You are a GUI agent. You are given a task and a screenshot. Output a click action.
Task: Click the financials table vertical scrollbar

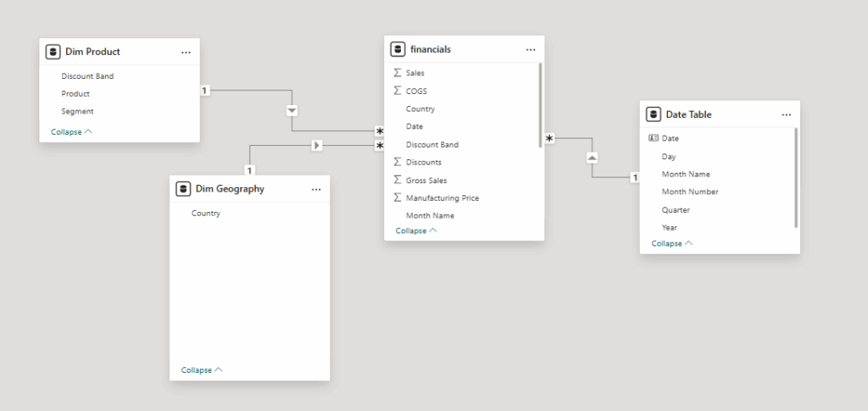tap(540, 106)
